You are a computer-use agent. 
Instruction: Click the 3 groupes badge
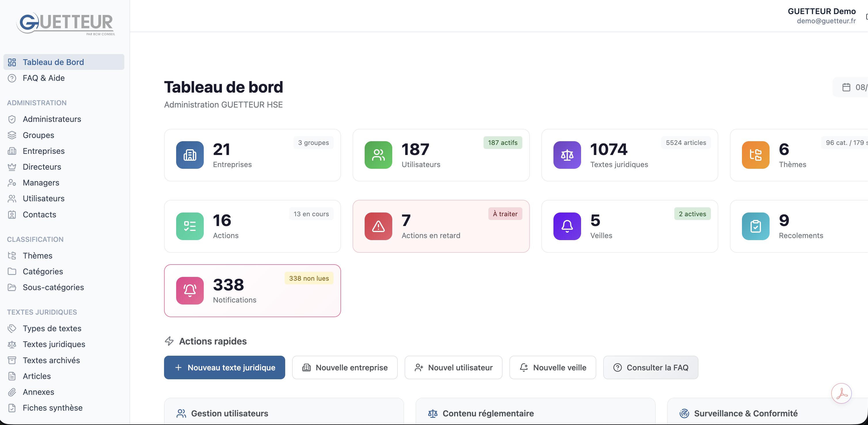(x=313, y=142)
